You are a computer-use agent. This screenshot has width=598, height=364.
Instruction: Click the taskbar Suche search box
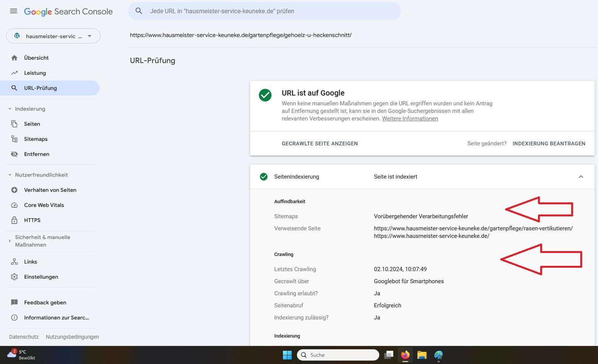(x=338, y=355)
